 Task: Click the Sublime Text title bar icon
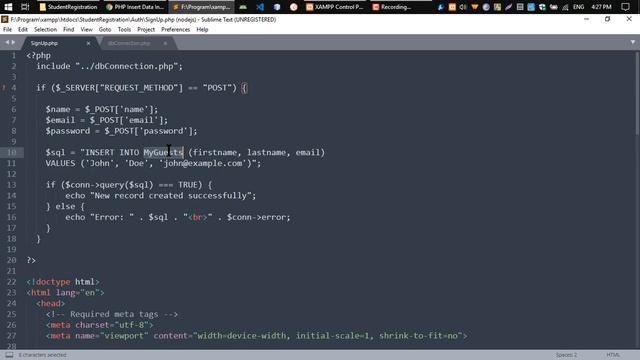click(x=4, y=19)
